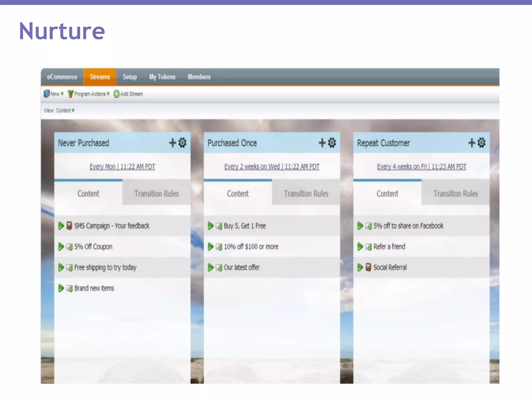This screenshot has height=399, width=532.
Task: Click the gear icon on Repeat Customer stream
Action: [481, 143]
